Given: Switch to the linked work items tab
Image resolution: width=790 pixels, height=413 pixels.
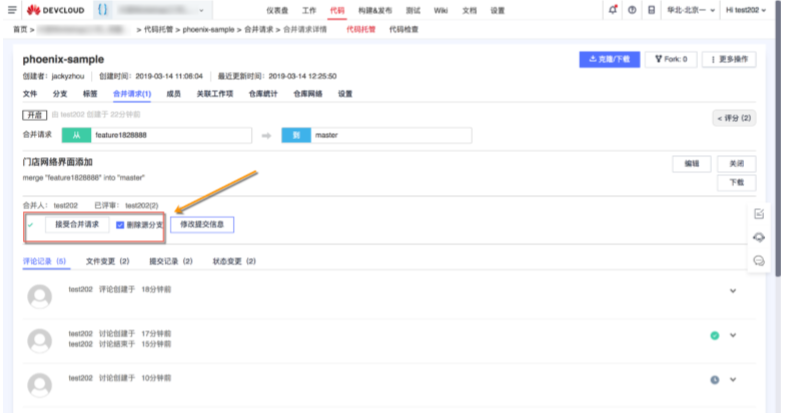Looking at the screenshot, I should (x=215, y=94).
